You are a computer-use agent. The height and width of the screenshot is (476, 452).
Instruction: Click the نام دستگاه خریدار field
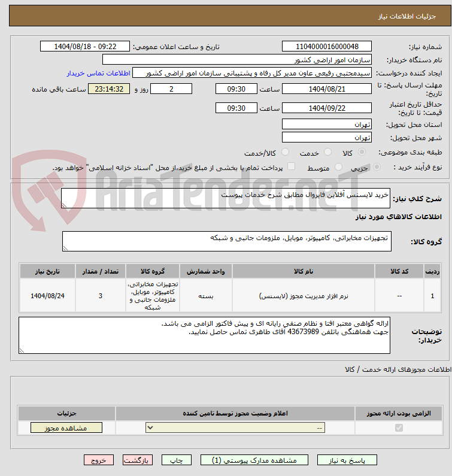click(237, 59)
